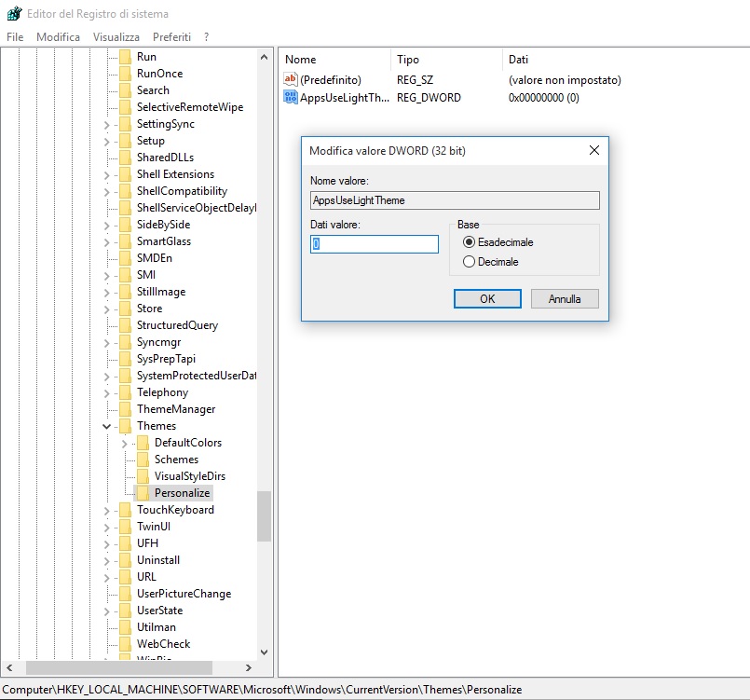750x700 pixels.
Task: Click the UserPictureChange folder icon
Action: point(126,594)
